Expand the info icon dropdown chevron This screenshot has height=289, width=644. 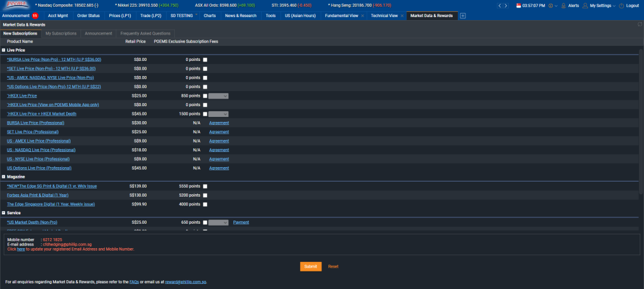click(x=556, y=6)
